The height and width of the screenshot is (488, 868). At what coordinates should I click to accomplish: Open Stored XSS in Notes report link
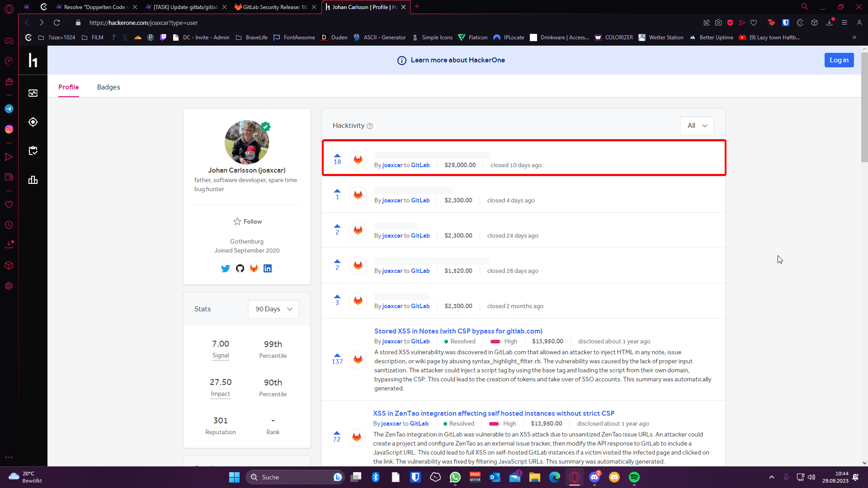[458, 331]
